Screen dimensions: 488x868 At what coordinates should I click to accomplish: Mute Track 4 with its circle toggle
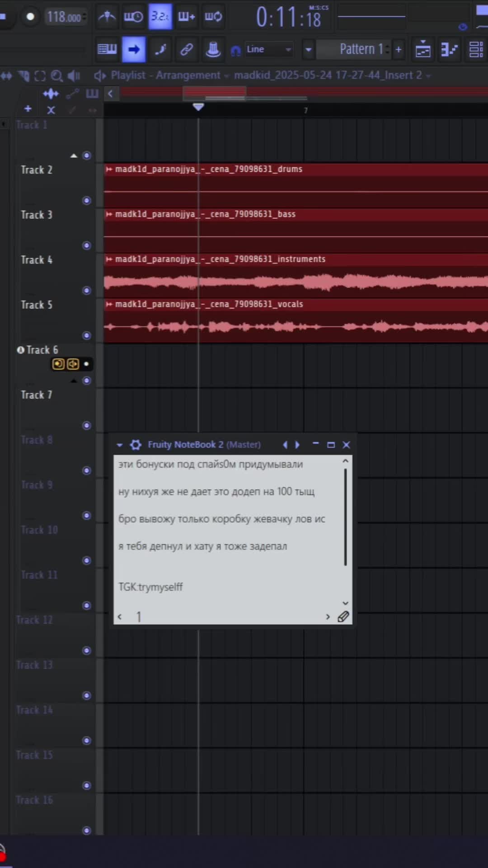(x=87, y=290)
